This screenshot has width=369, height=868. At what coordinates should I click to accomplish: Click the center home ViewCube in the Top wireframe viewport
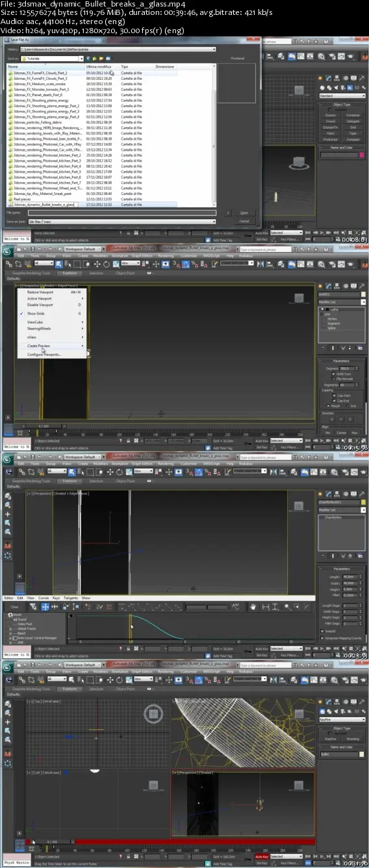[x=153, y=715]
